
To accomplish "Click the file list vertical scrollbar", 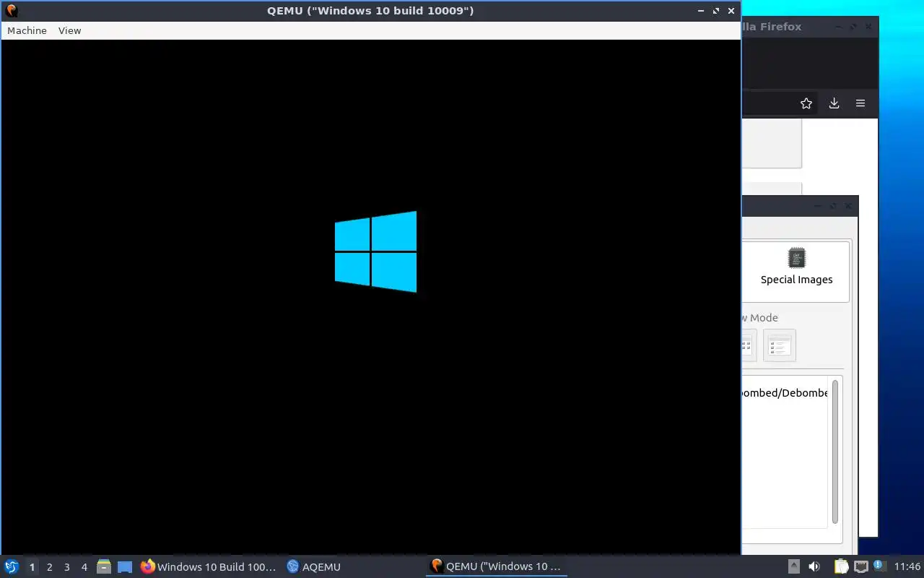I will 835,452.
